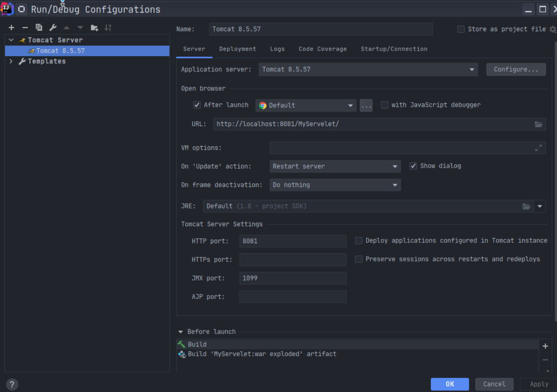Move configuration up with the arrow icon
557x392 pixels.
pos(67,28)
